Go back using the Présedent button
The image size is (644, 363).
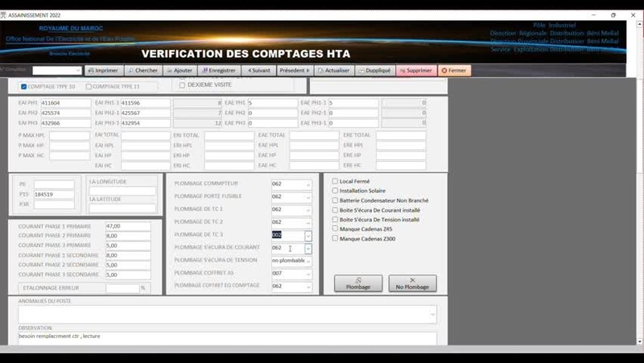point(295,71)
